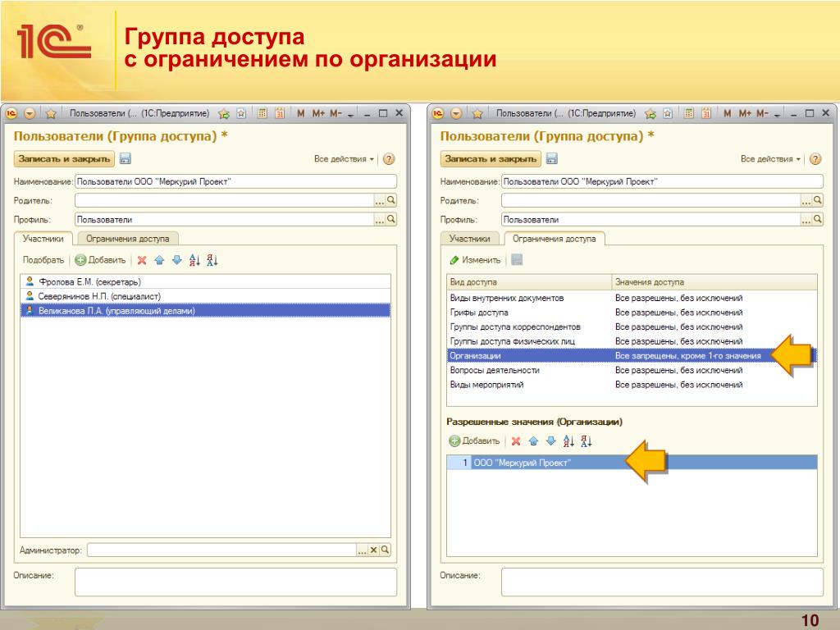The height and width of the screenshot is (630, 840).
Task: Open help question icon in right window
Action: pyautogui.click(x=815, y=159)
